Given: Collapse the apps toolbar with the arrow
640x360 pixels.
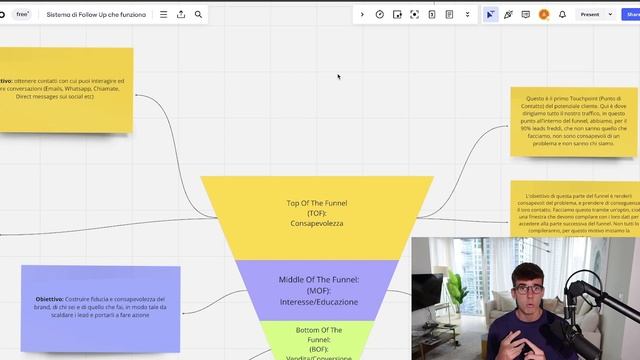Looking at the screenshot, I should click(x=362, y=15).
